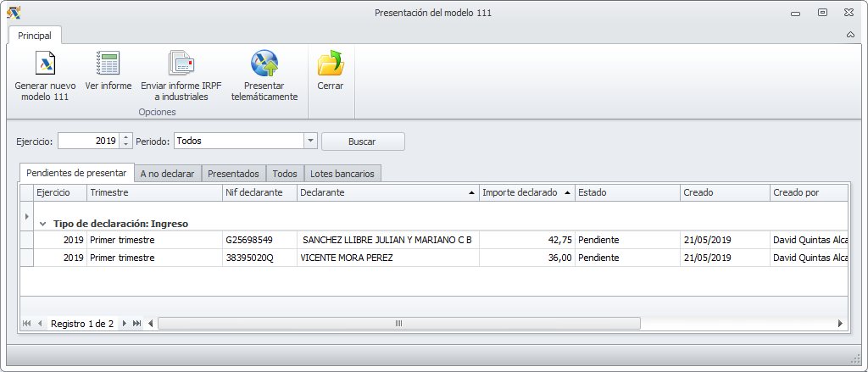Select the G25698549 Nif cell
Viewport: 868px width, 372px height.
[259, 241]
